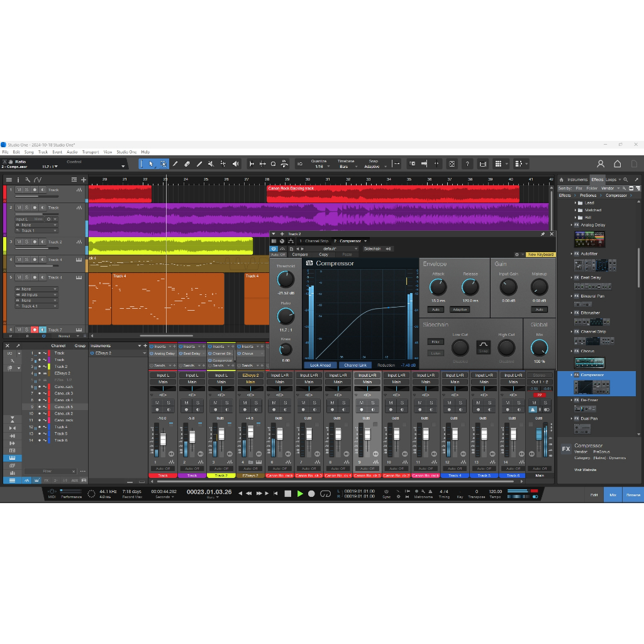The image size is (644, 644).
Task: Click the Threshold knob in Compressor
Action: click(286, 279)
